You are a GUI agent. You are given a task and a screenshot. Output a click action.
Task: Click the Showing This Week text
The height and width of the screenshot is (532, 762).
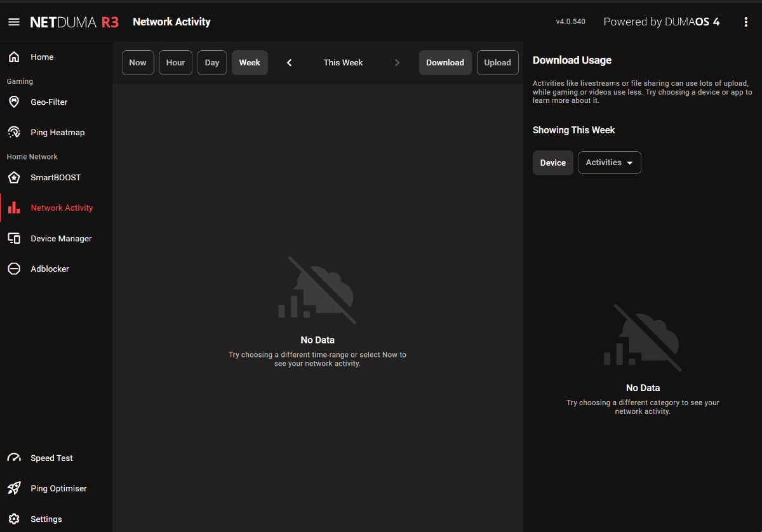click(x=574, y=130)
